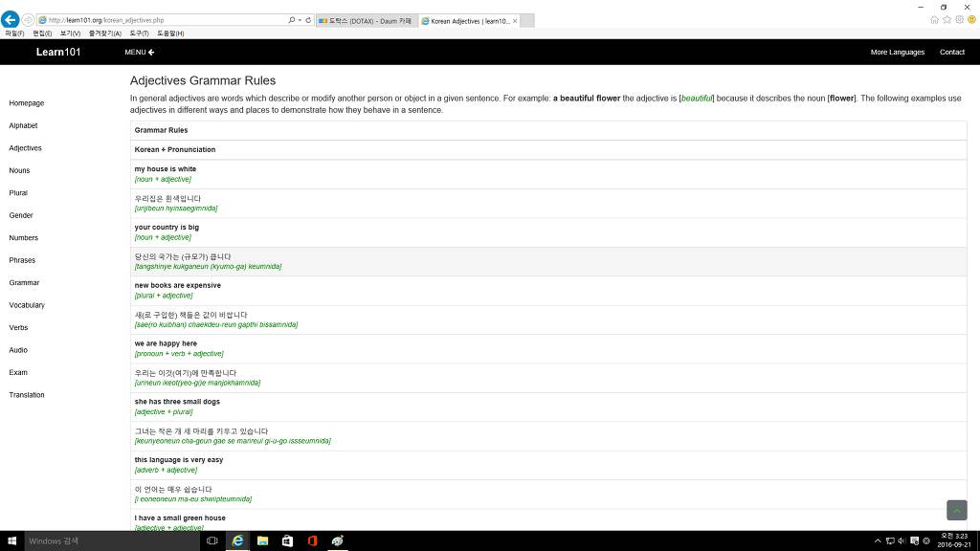
Task: Open the 즐겨찾기(A) favorites menu
Action: click(x=105, y=33)
